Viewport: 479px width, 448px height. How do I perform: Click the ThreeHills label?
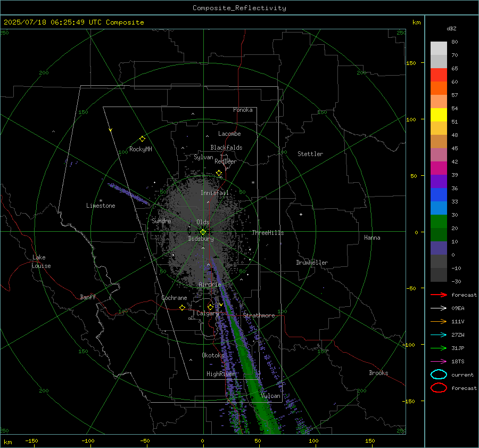pyautogui.click(x=268, y=233)
